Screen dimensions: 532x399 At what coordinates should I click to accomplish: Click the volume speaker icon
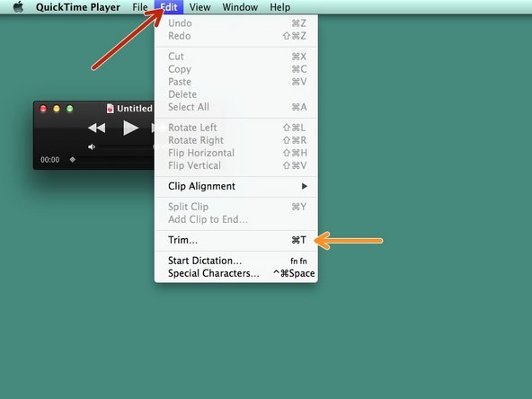[92, 146]
